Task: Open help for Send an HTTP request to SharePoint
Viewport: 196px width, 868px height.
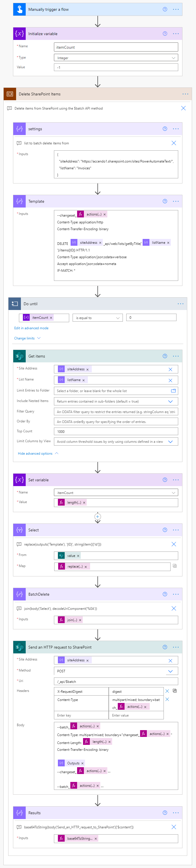Action: [x=164, y=647]
